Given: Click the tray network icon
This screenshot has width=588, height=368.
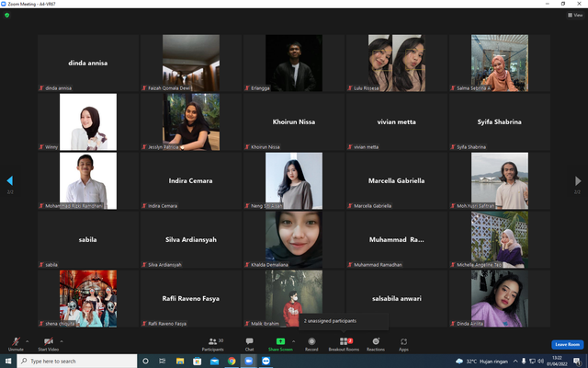Looking at the screenshot, I should click(x=532, y=362).
